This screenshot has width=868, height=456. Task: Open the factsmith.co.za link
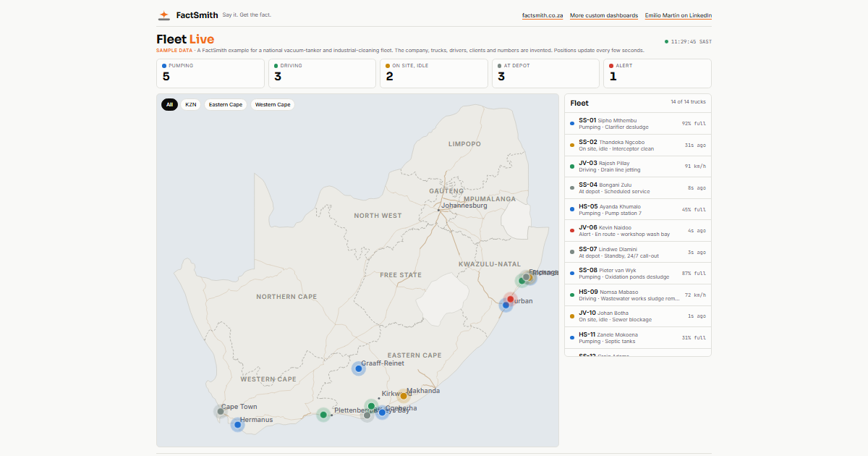tap(542, 15)
